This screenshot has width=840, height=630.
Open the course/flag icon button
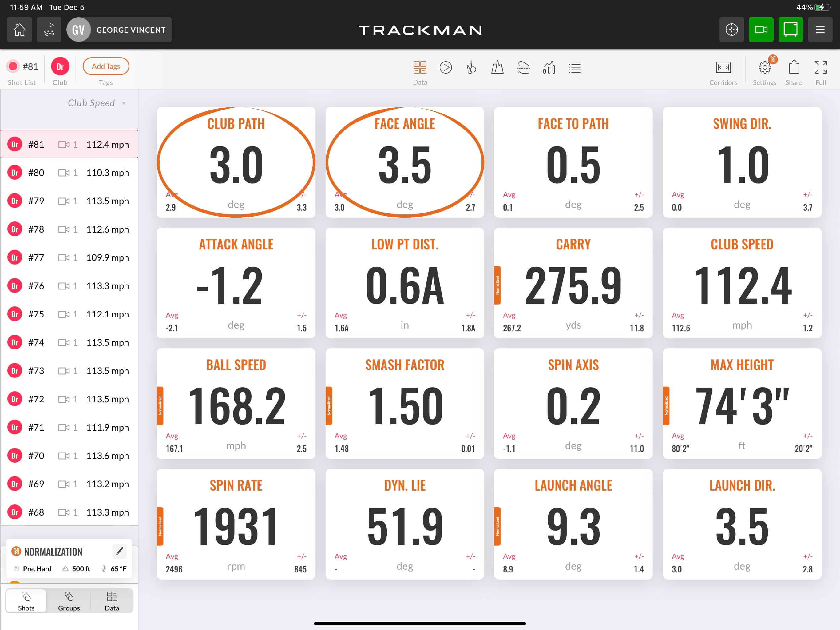(x=49, y=30)
